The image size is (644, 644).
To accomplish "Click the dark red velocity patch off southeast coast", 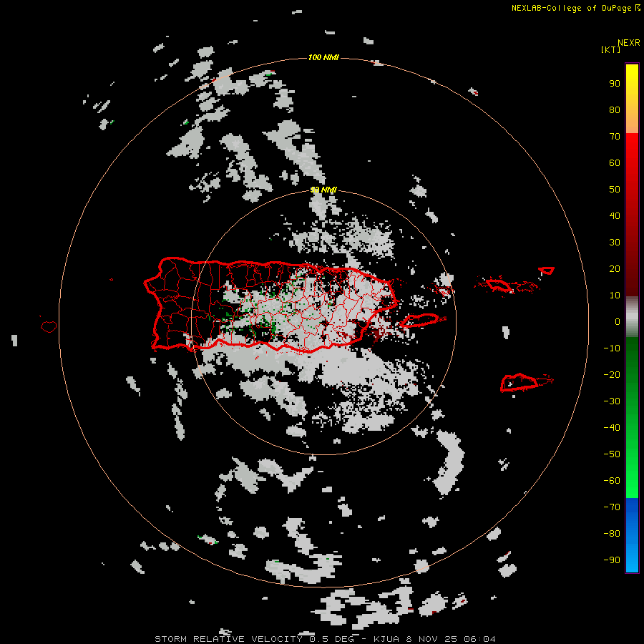I will 376,334.
